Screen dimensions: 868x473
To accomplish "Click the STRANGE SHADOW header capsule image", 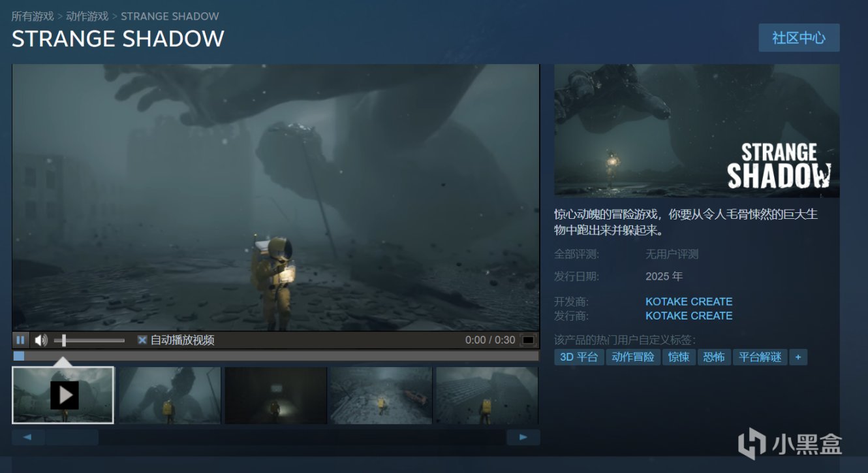I will (697, 131).
